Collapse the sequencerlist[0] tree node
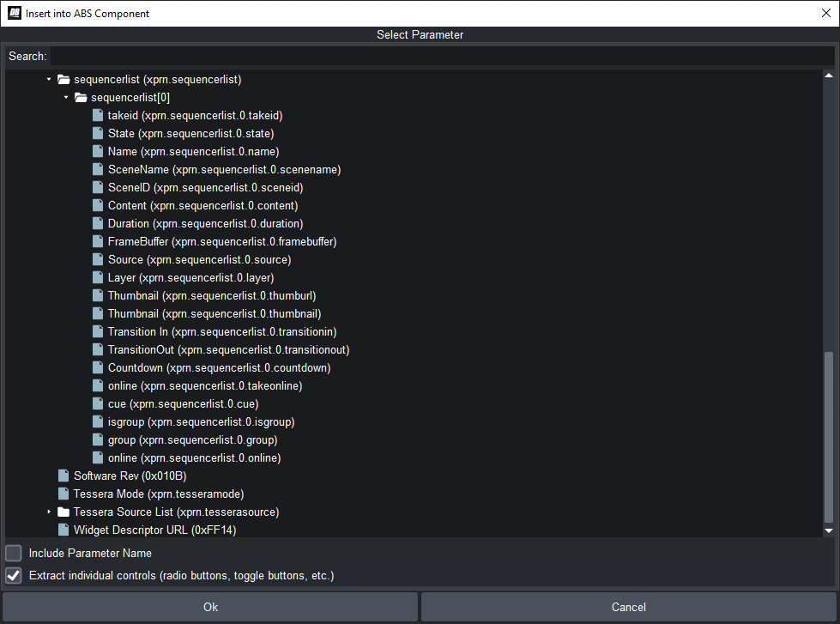Image resolution: width=840 pixels, height=624 pixels. coord(66,97)
